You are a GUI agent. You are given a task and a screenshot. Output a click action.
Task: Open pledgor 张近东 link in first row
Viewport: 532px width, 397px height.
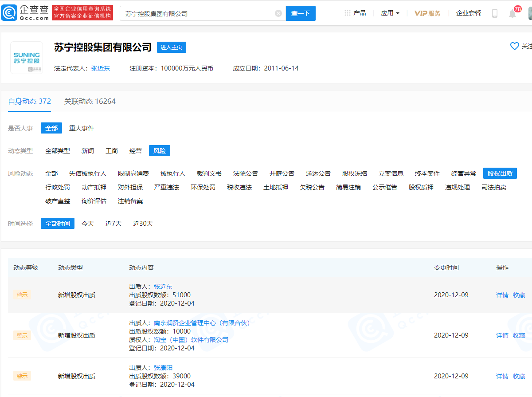[x=163, y=287]
